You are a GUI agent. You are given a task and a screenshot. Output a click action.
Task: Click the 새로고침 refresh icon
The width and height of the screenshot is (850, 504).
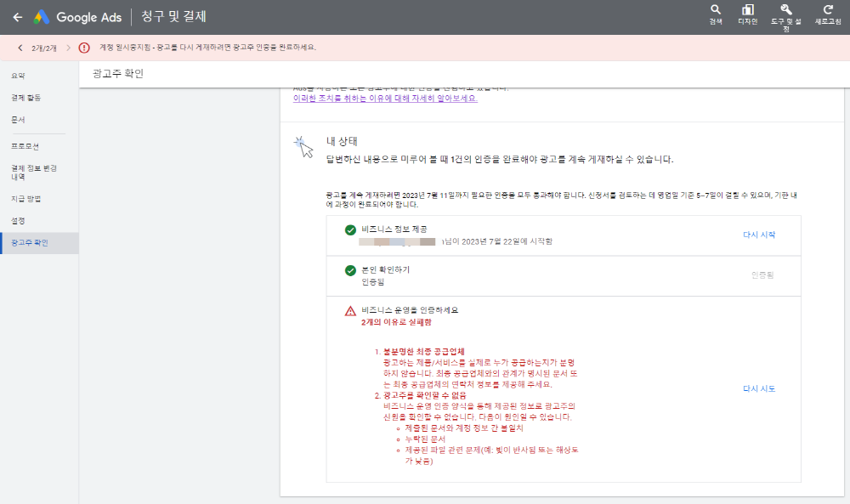point(828,14)
